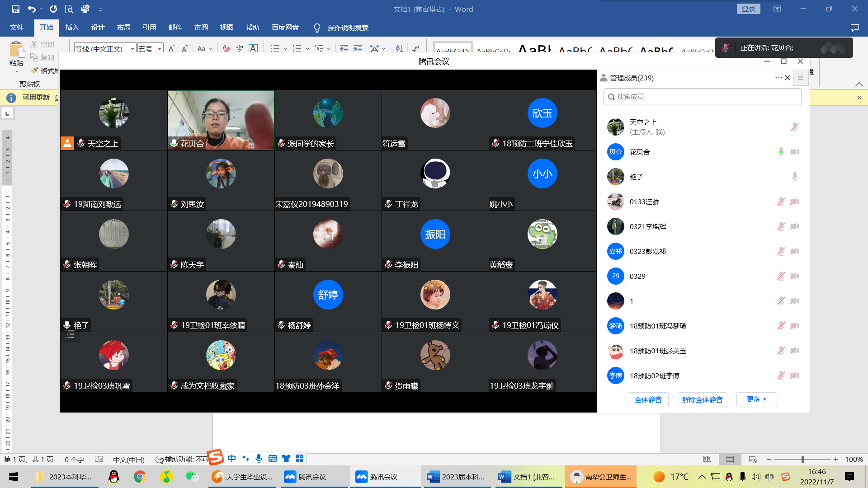The image size is (868, 488).
Task: Click the three-dots more options in member panel
Action: point(778,78)
